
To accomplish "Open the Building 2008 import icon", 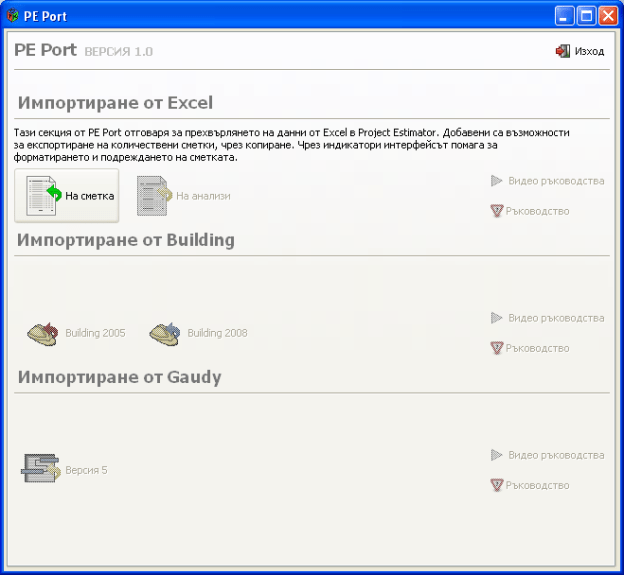I will [x=164, y=333].
